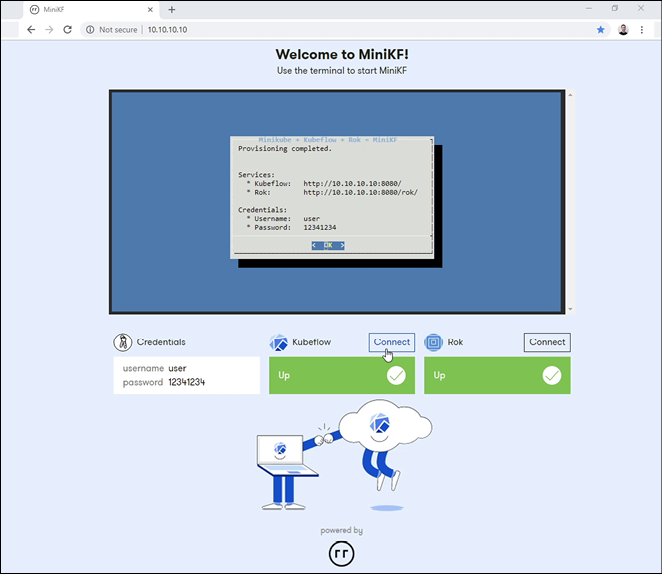
Task: Click the browser back arrow
Action: coord(31,30)
